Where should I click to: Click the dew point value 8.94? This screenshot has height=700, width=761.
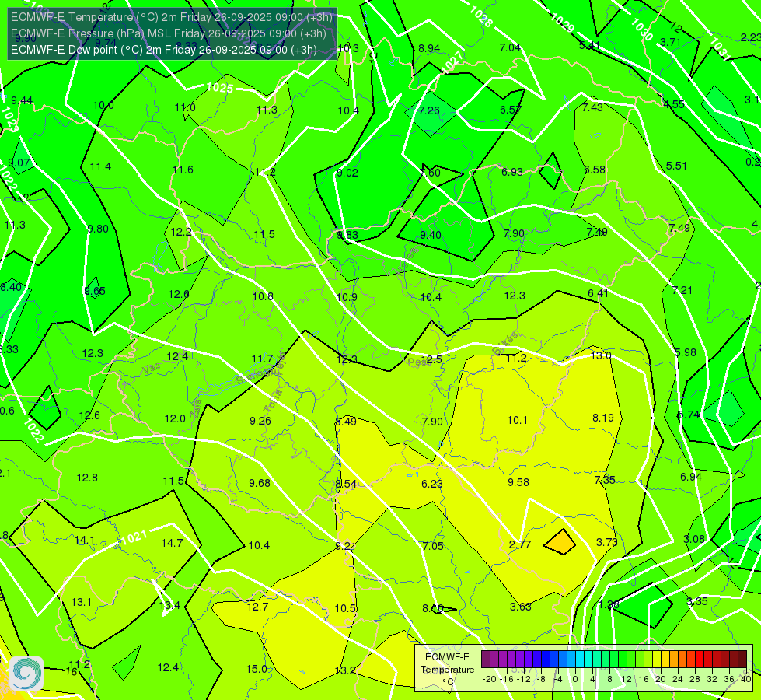pos(429,48)
